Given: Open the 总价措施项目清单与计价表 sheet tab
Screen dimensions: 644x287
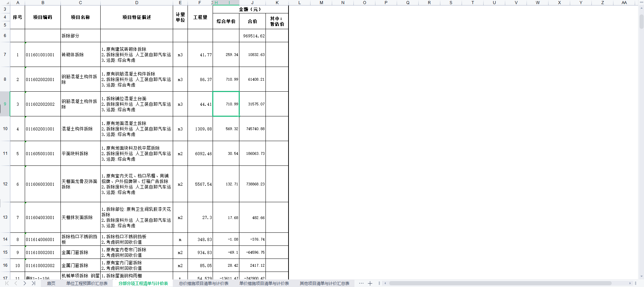Looking at the screenshot, I should tap(204, 283).
